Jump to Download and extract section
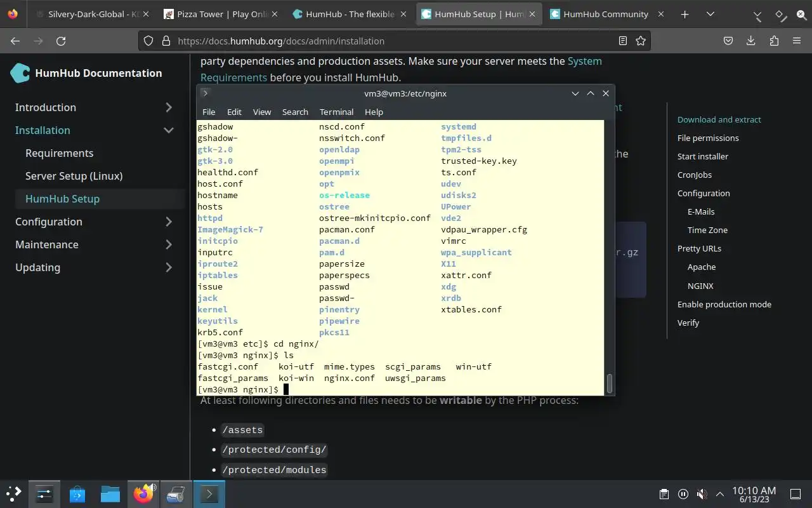Image resolution: width=812 pixels, height=508 pixels. point(719,119)
